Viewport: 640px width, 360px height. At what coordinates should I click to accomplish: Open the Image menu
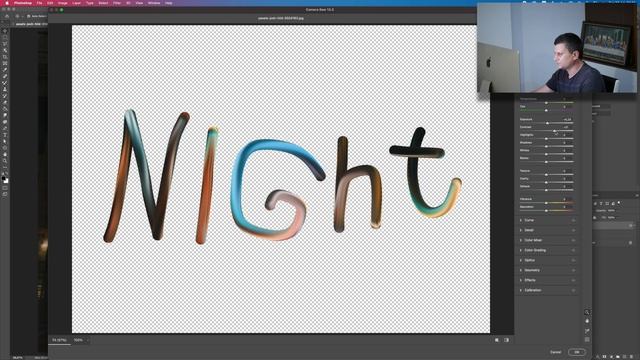(62, 3)
